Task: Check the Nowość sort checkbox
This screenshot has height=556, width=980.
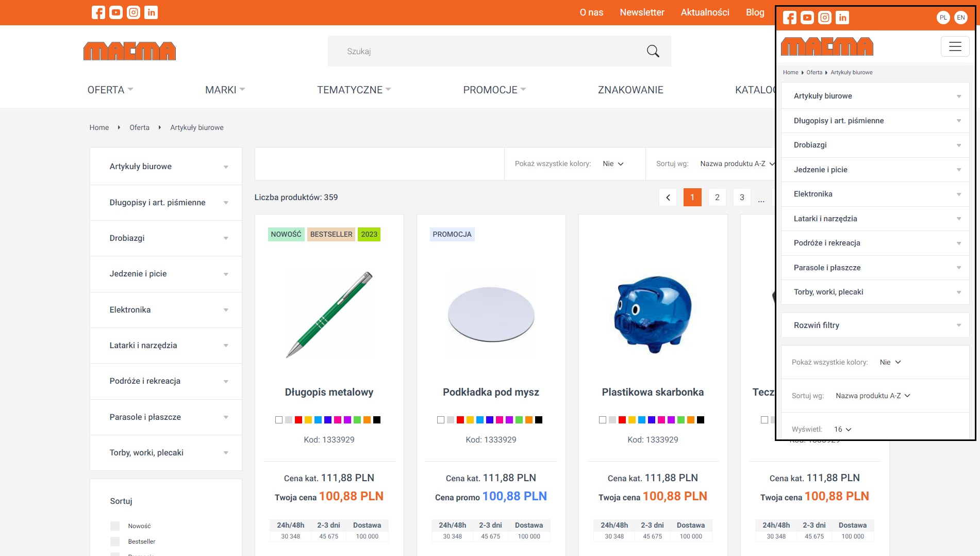Action: 115,526
